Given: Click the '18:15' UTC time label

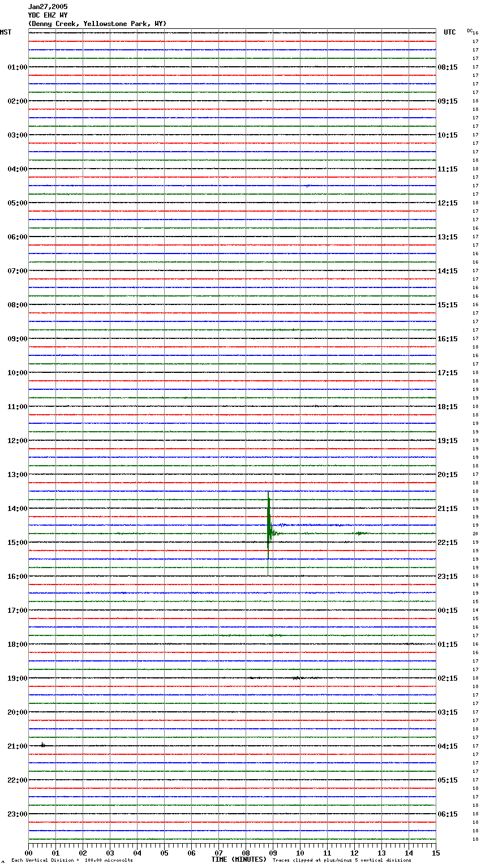Looking at the screenshot, I should click(x=448, y=407).
